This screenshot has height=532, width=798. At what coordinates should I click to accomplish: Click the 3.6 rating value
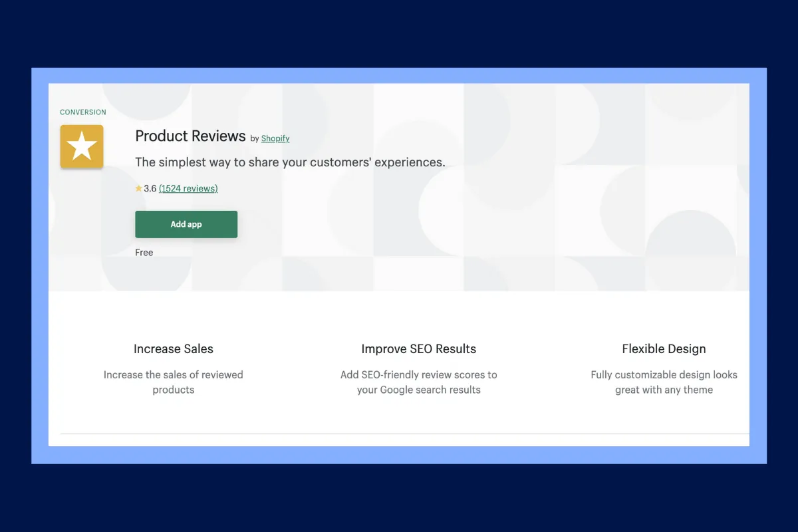(x=150, y=189)
